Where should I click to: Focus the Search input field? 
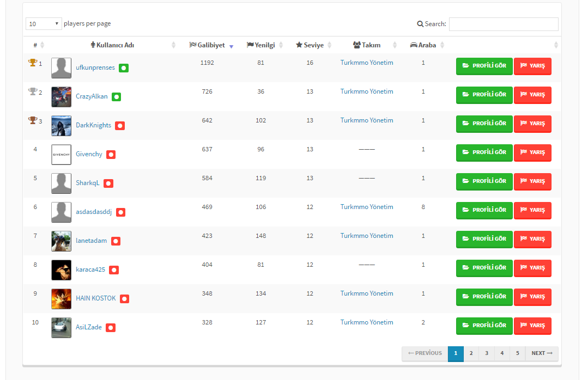click(x=504, y=24)
